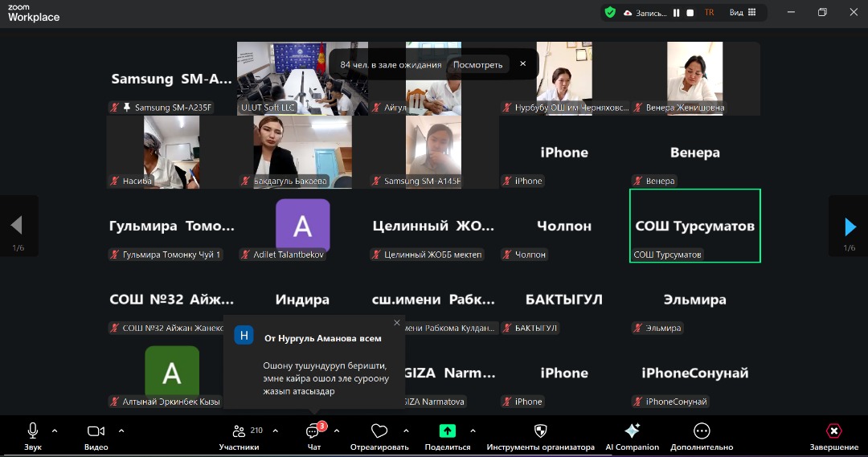End the meeting
The image size is (868, 457).
coord(833,431)
